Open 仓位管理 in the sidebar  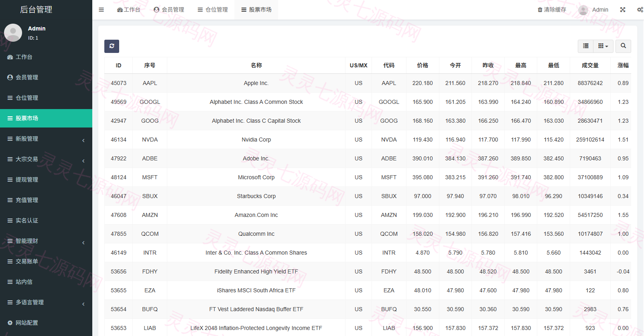(x=46, y=98)
